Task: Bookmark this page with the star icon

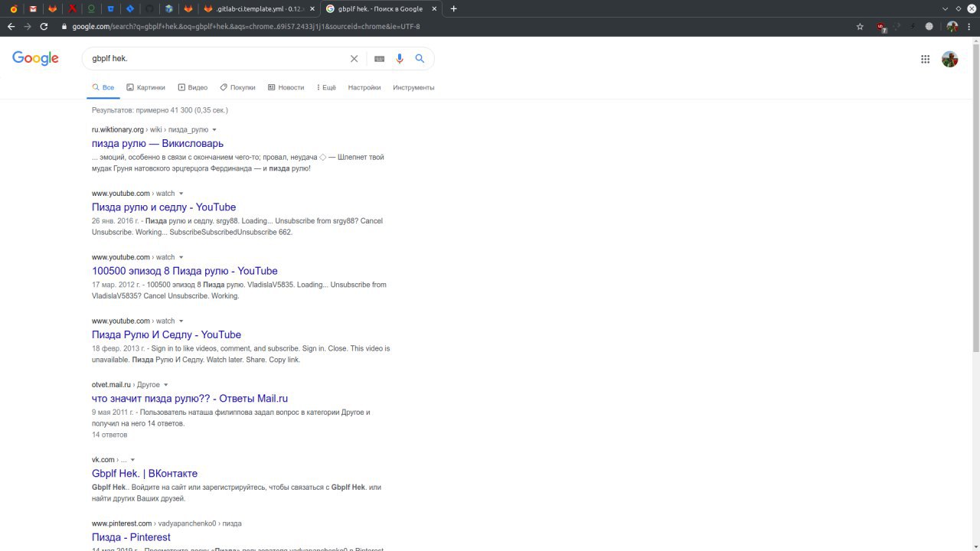Action: coord(860,26)
